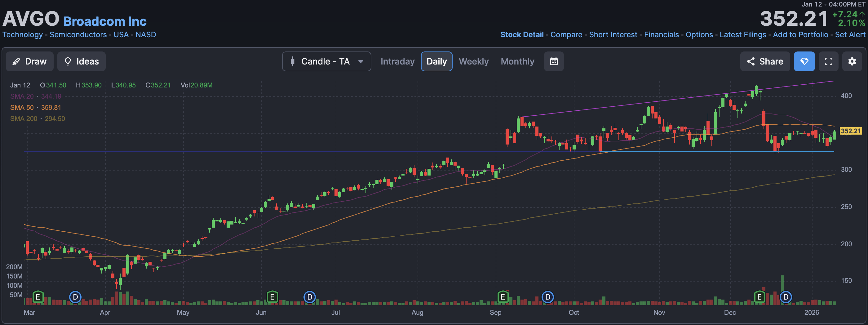The width and height of the screenshot is (868, 325).
Task: Click the lightbulb icon in Ideas button
Action: click(68, 61)
